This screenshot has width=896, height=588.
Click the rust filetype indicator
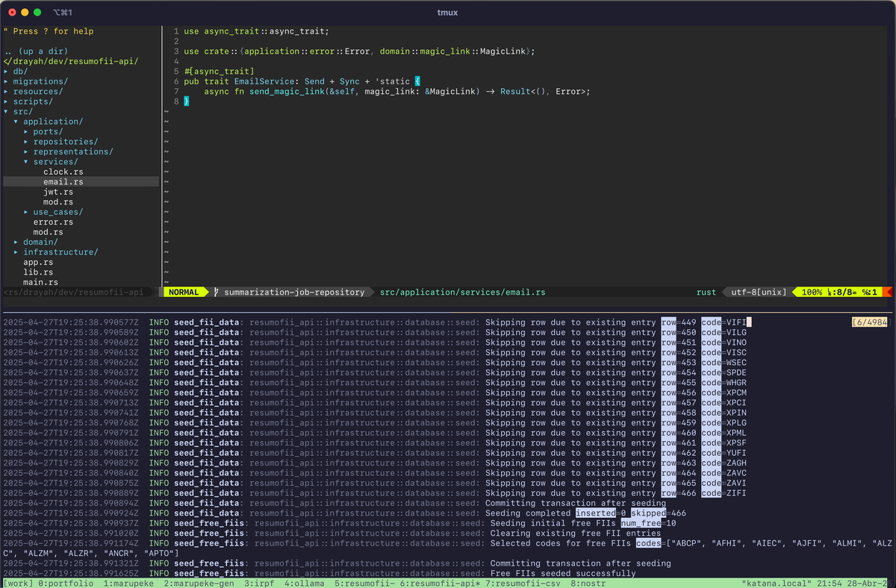[x=706, y=293]
